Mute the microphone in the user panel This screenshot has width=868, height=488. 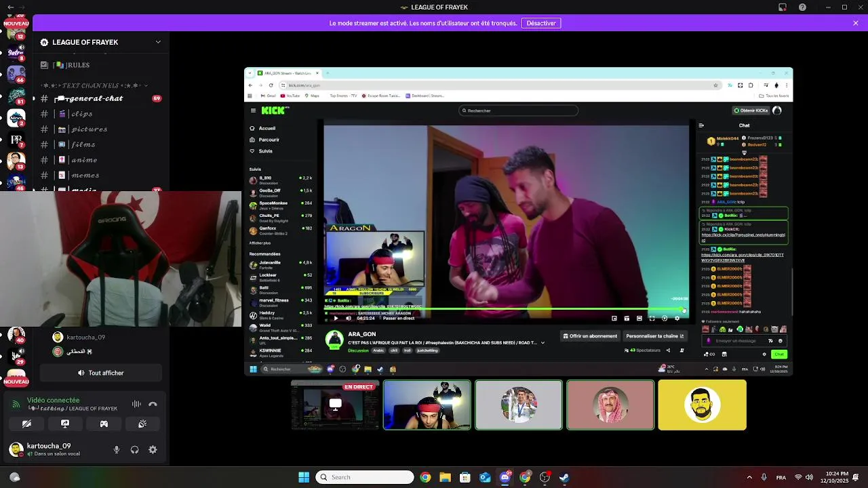coord(117,449)
